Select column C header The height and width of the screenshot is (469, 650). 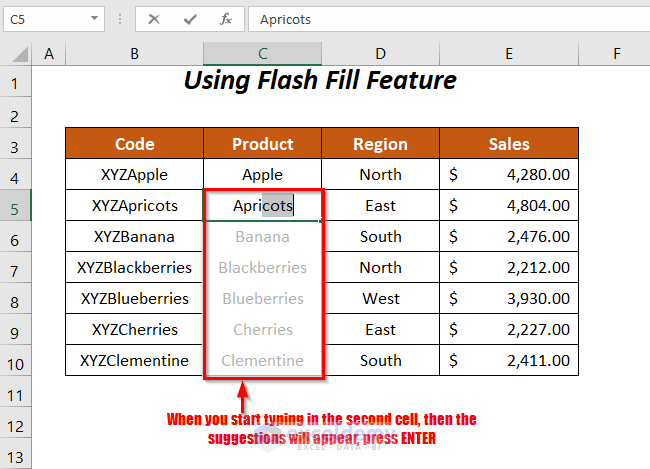pyautogui.click(x=262, y=53)
